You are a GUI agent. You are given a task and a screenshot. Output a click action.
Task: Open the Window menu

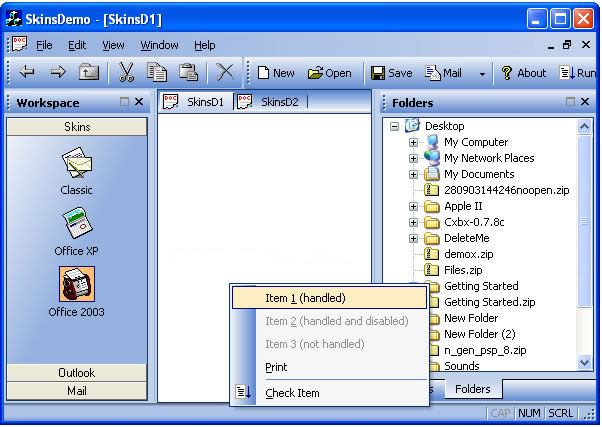159,45
